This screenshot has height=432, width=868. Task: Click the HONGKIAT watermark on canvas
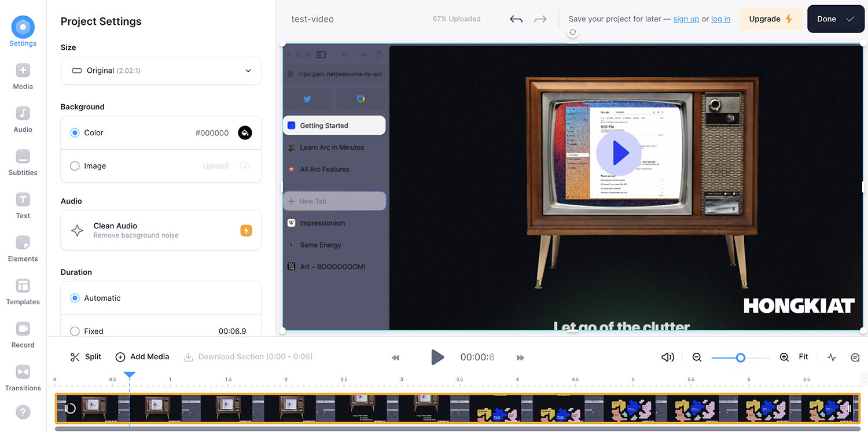pos(799,306)
